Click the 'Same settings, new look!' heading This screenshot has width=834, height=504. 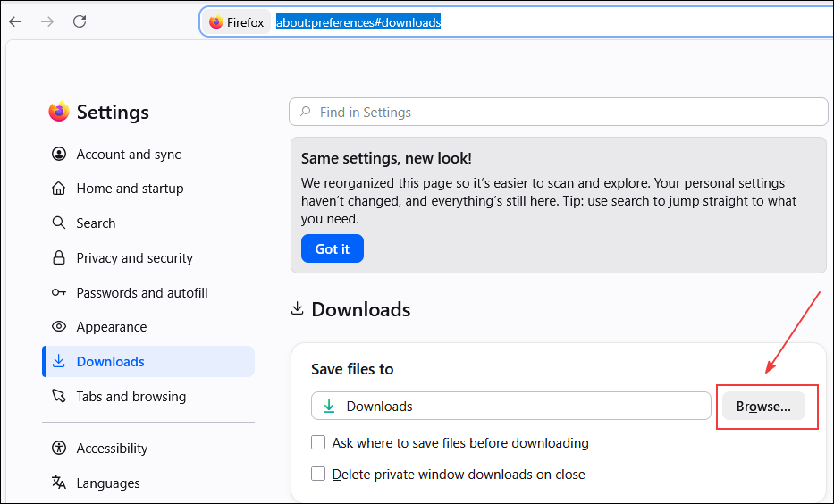(387, 158)
